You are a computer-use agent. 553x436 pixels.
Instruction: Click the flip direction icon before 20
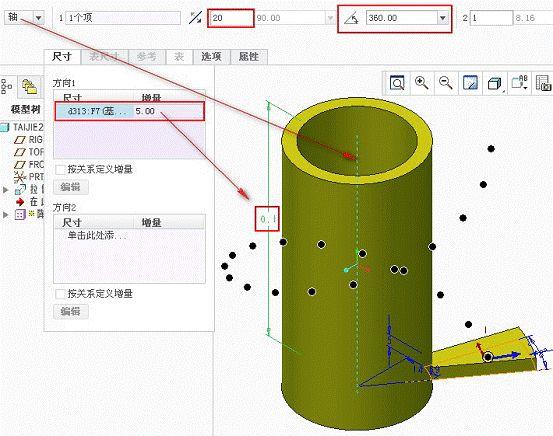195,18
